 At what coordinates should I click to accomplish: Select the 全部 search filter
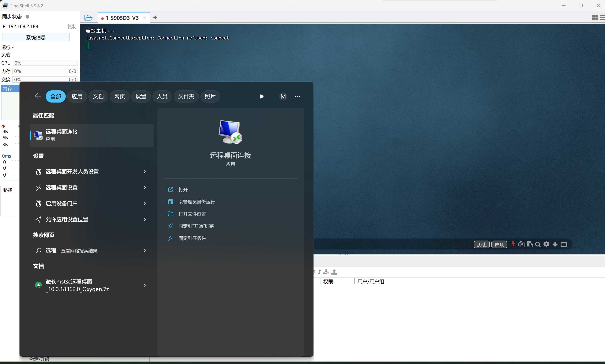(56, 96)
